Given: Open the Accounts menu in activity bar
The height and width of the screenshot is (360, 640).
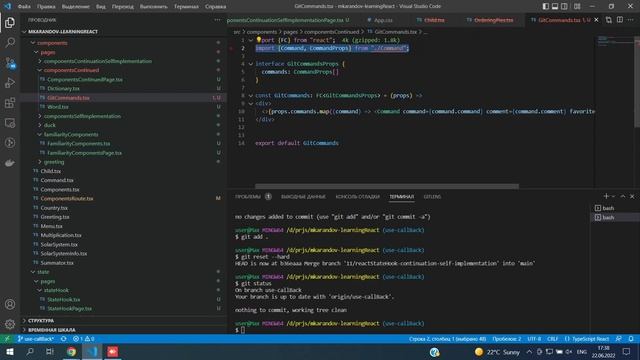Looking at the screenshot, I should pos(10,304).
